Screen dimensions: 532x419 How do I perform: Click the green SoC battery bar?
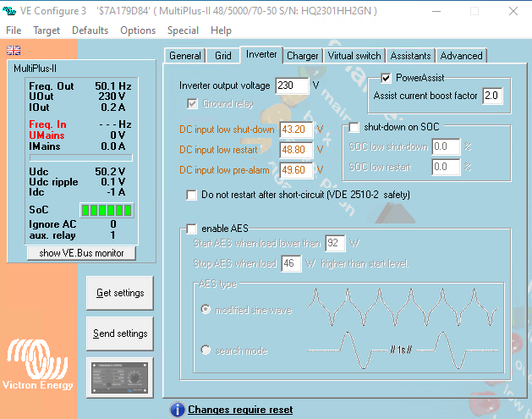click(x=107, y=210)
